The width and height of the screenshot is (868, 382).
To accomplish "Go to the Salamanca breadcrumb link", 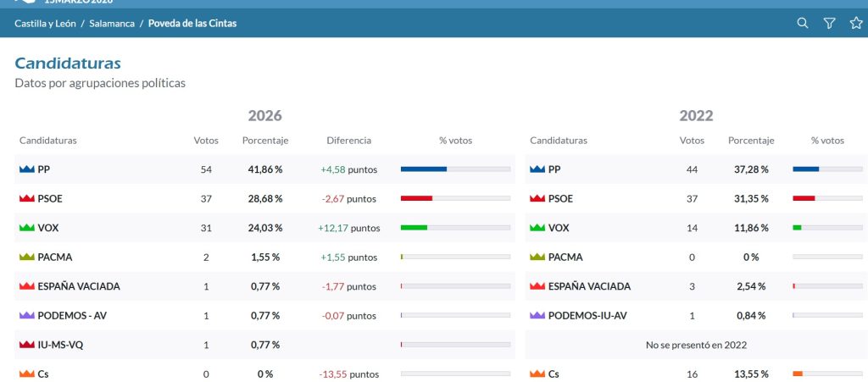I will coord(112,24).
